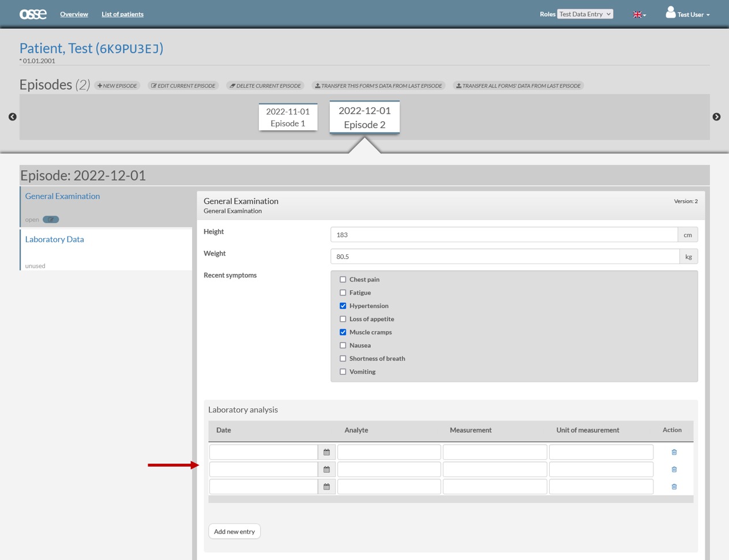Image resolution: width=729 pixels, height=560 pixels.
Task: Click the Date field in first lab row
Action: click(264, 452)
